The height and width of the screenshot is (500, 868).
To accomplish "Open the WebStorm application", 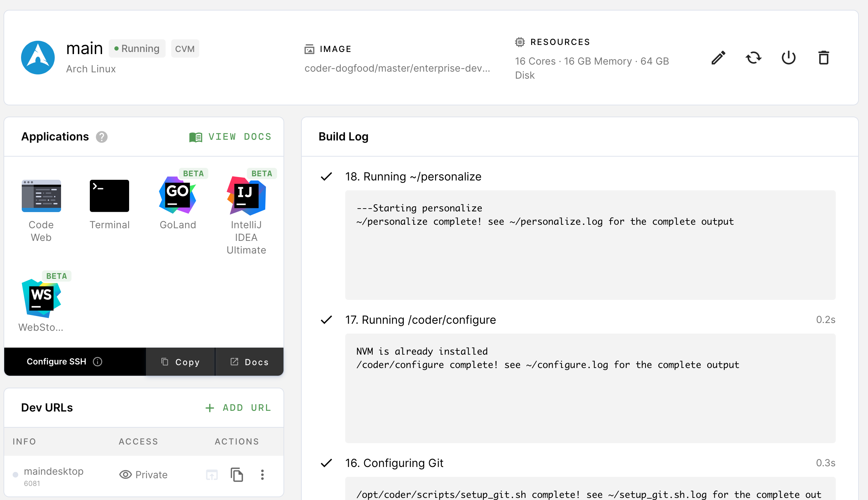I will tap(41, 298).
